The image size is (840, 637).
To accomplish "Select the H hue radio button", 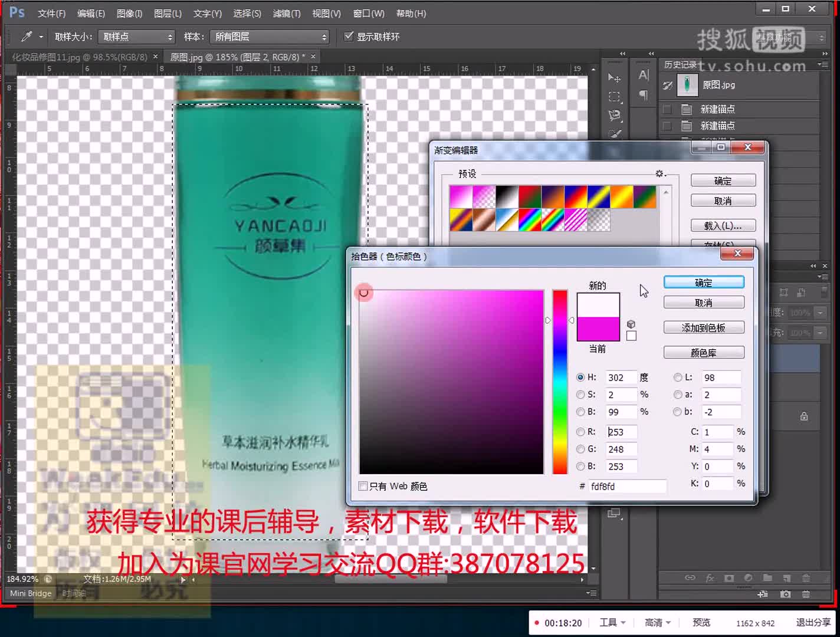I will tap(580, 377).
